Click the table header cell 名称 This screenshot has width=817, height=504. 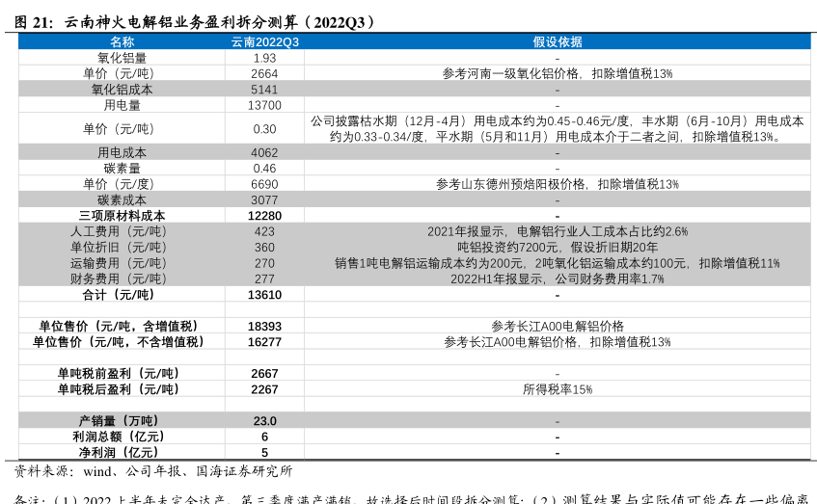(x=122, y=41)
